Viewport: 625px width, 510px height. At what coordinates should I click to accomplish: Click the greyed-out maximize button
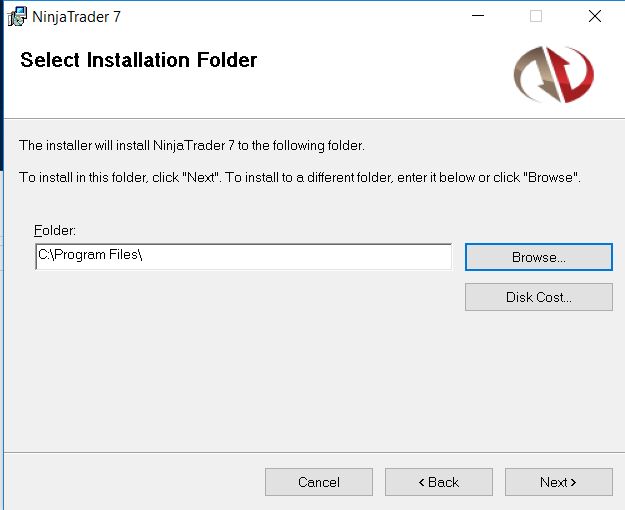click(536, 17)
